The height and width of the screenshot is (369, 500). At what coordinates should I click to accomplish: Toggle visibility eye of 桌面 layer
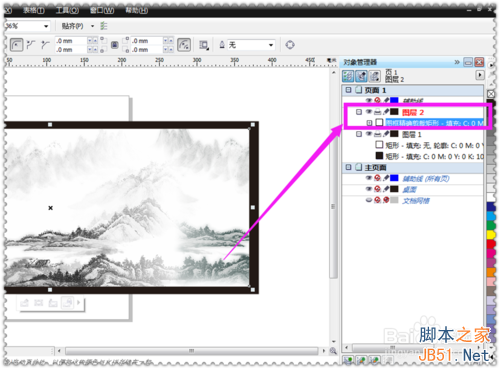tap(369, 189)
